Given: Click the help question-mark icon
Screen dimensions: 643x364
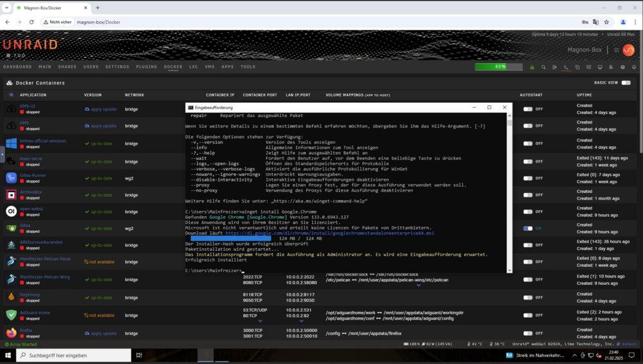Looking at the screenshot, I should coord(622,67).
